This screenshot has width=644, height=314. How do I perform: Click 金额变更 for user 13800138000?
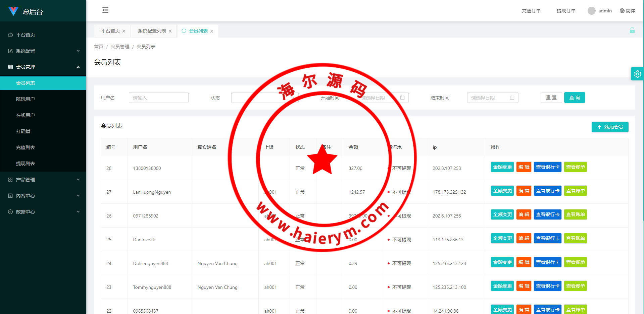pyautogui.click(x=502, y=167)
